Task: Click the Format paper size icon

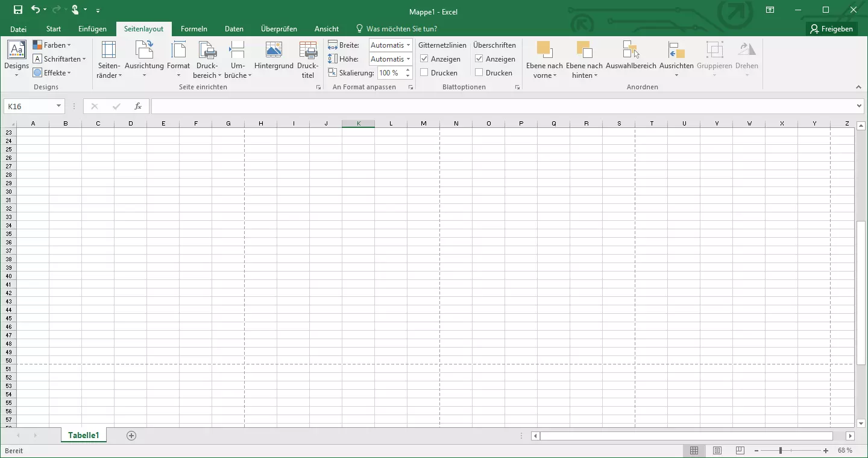Action: [x=178, y=50]
